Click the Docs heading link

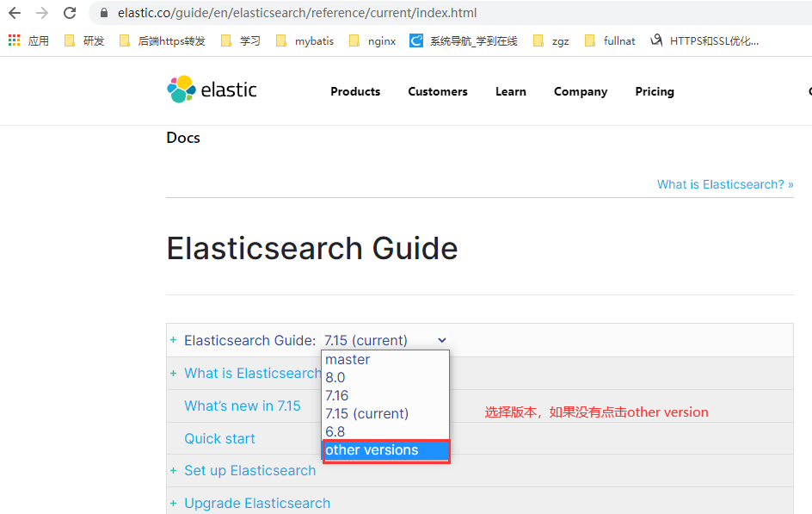tap(183, 138)
